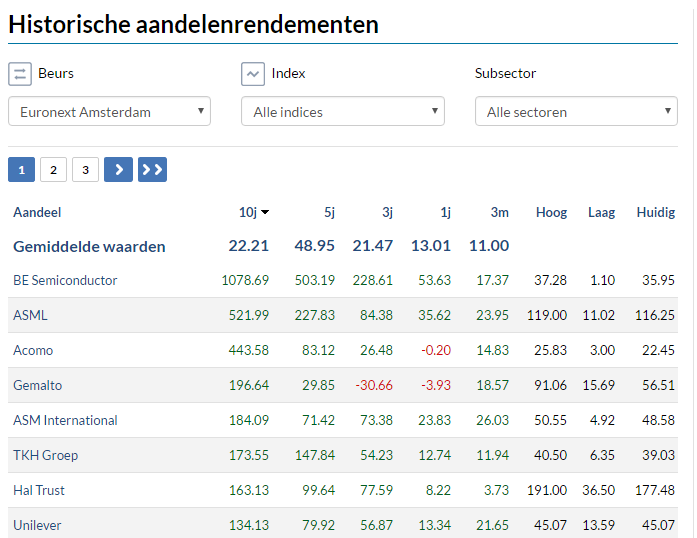
Task: Click the Subsector label
Action: 505,73
